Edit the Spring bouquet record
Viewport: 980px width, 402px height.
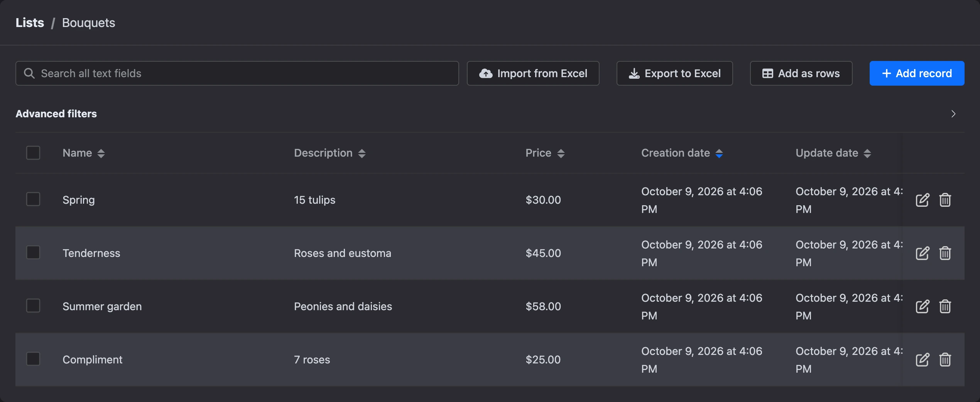(x=922, y=200)
